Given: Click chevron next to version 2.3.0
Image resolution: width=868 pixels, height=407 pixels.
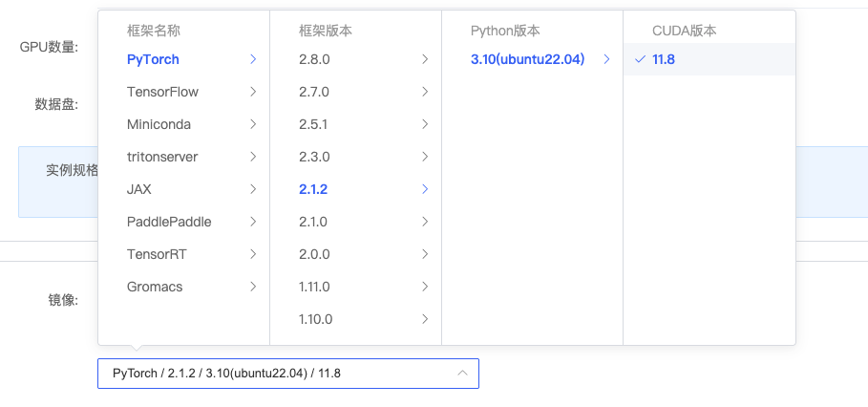Looking at the screenshot, I should pos(425,157).
